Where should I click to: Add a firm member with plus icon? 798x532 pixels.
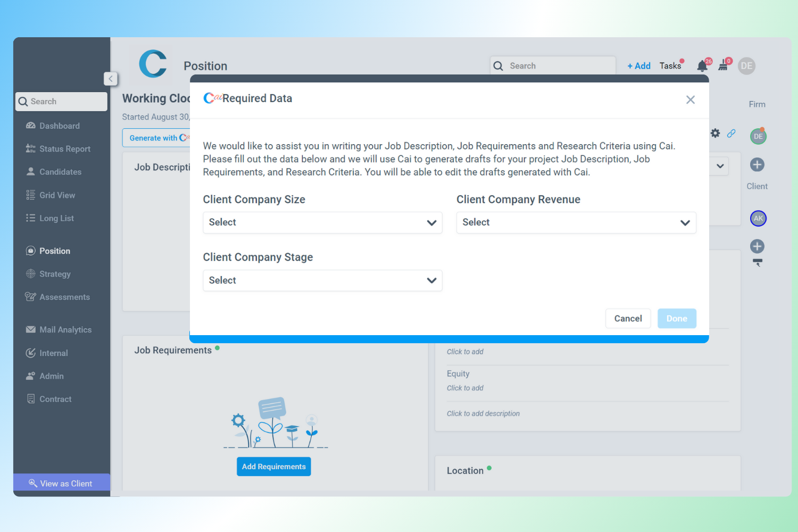(x=757, y=165)
